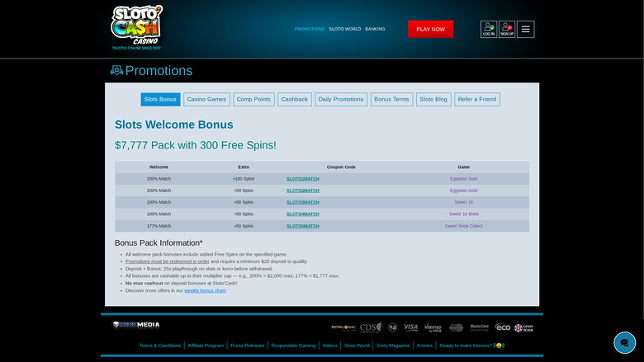
Task: Open Sloto World footer link
Action: coord(357,346)
